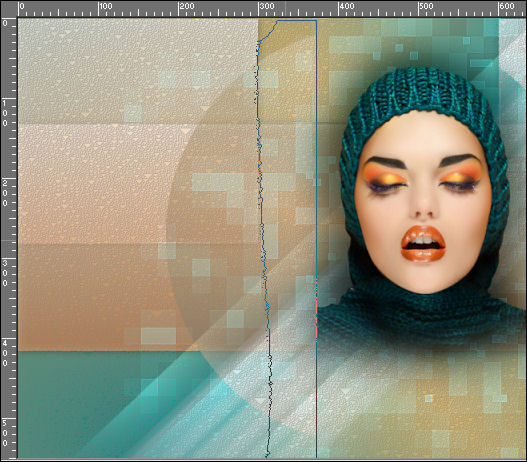Screen dimensions: 527x462
Task: Click the 500 mark on horizontal ruler
Action: (x=426, y=6)
